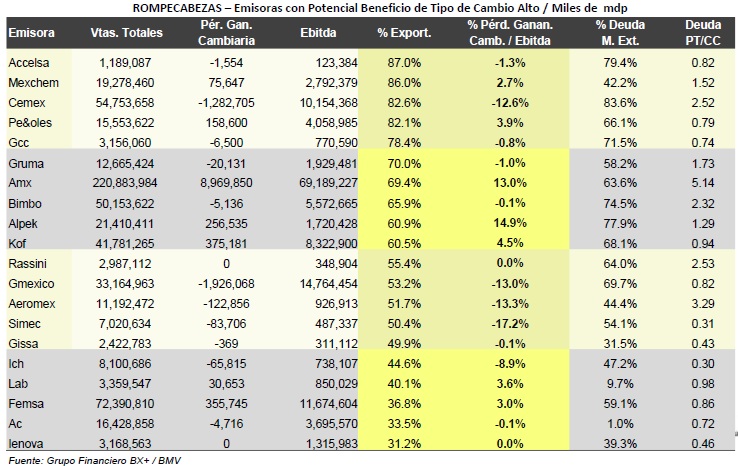The image size is (738, 466).
Task: Select Femsa Ebitda value 11,674,604
Action: click(x=329, y=403)
